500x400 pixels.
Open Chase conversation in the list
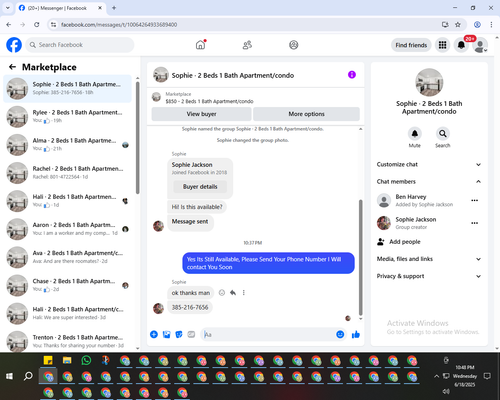coord(67,285)
